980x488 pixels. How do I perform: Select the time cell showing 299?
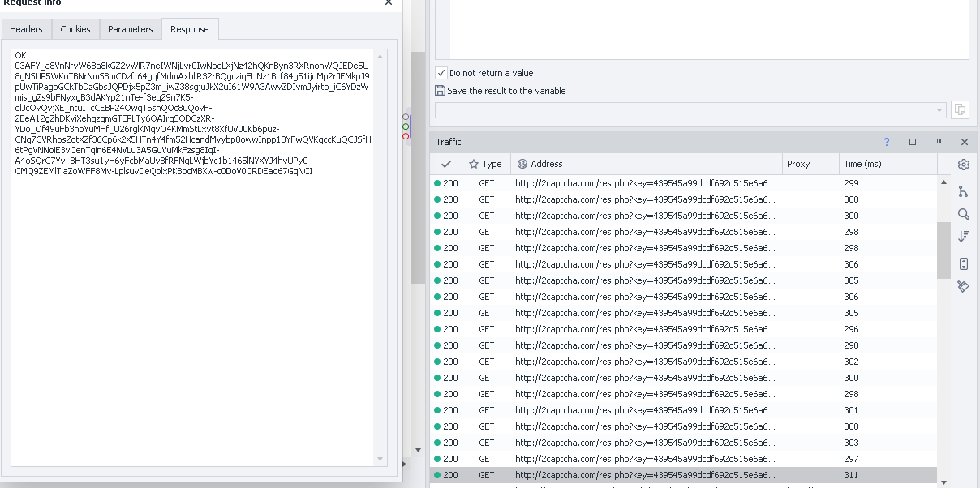tap(851, 183)
